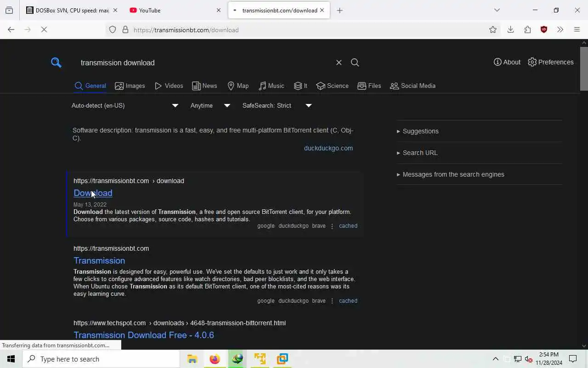The height and width of the screenshot is (368, 588).
Task: Switch to It category
Action: 300,86
